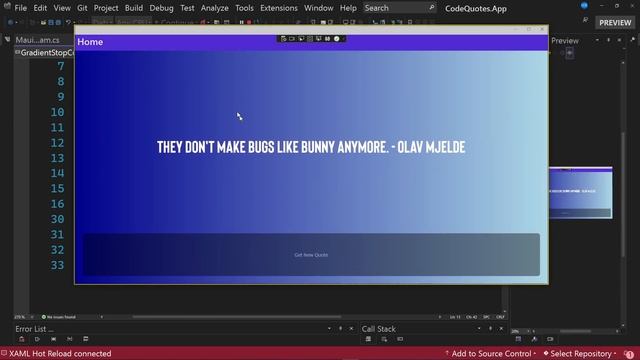Click first icon in Call Stack toolbar

click(368, 339)
